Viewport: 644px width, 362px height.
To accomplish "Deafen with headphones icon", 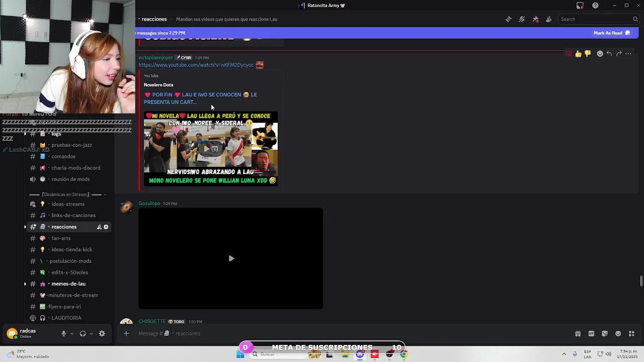I will pos(83,333).
